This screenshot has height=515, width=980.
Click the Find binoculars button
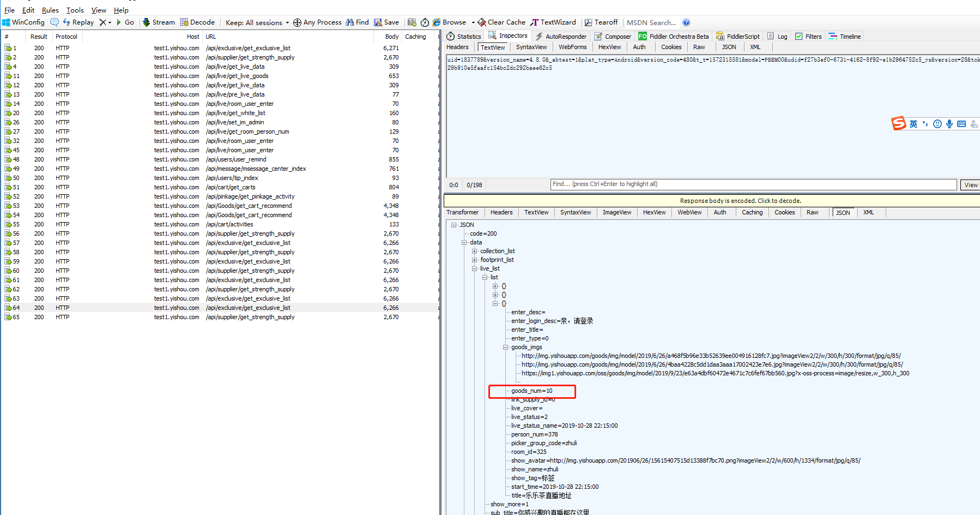[357, 22]
